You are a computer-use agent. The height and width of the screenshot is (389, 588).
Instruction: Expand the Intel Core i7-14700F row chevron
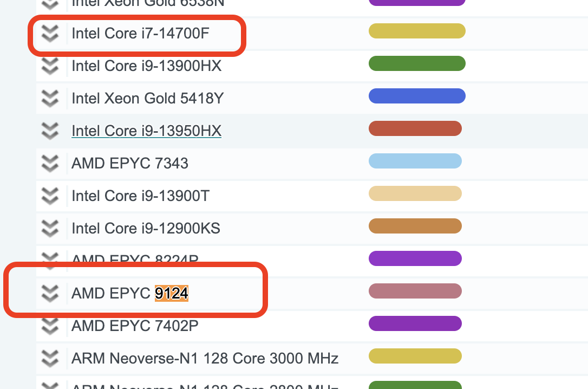click(50, 34)
